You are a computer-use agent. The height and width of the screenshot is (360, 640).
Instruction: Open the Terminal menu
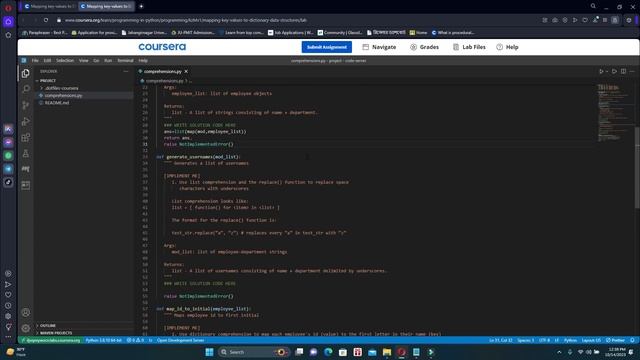click(125, 60)
